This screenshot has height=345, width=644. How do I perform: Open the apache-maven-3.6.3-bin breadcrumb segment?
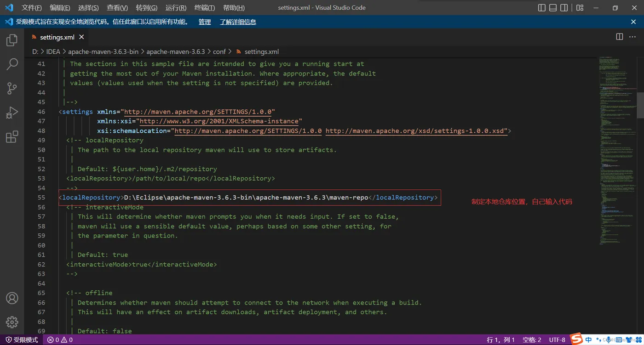[x=103, y=51]
